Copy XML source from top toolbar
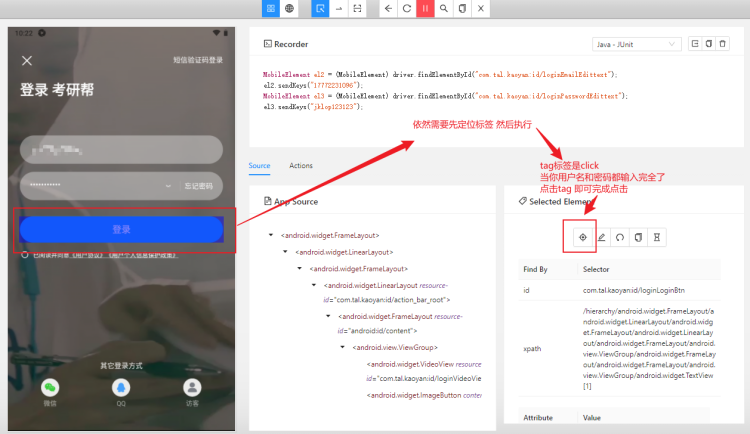 [462, 8]
